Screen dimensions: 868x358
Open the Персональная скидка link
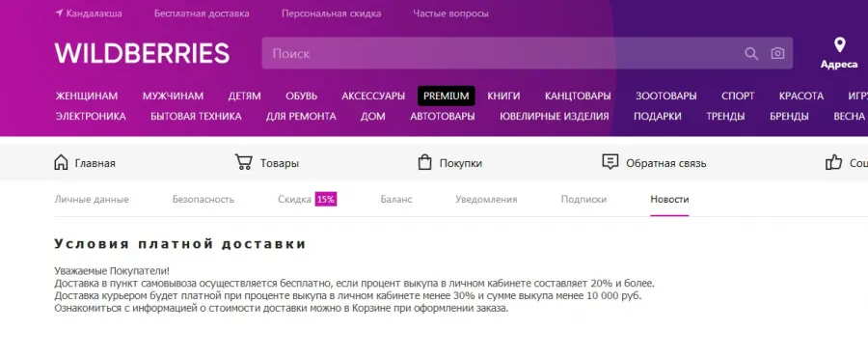pyautogui.click(x=331, y=14)
